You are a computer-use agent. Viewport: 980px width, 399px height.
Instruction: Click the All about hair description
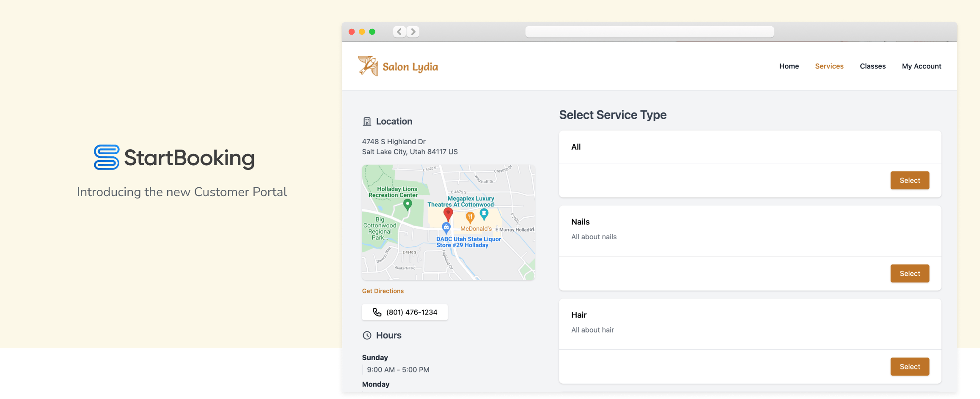592,330
